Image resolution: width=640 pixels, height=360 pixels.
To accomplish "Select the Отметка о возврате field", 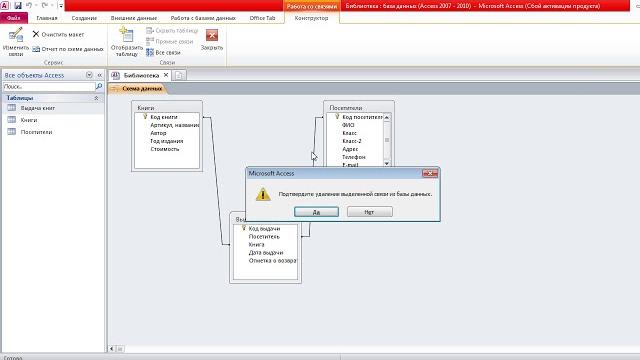I will [x=273, y=260].
